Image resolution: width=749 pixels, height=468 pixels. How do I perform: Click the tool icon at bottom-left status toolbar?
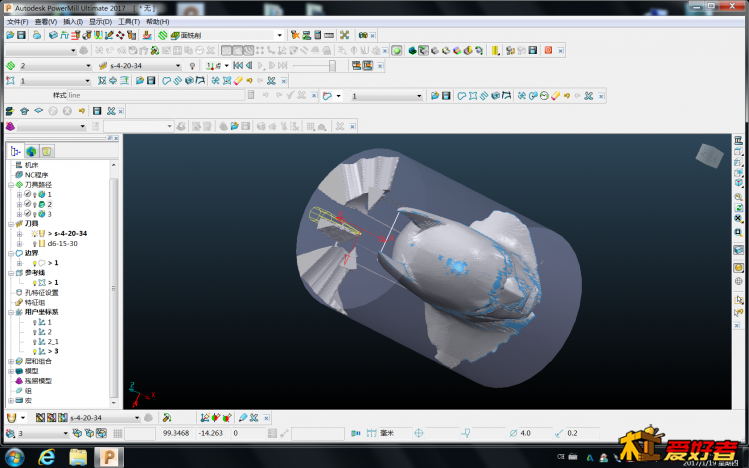pos(11,418)
